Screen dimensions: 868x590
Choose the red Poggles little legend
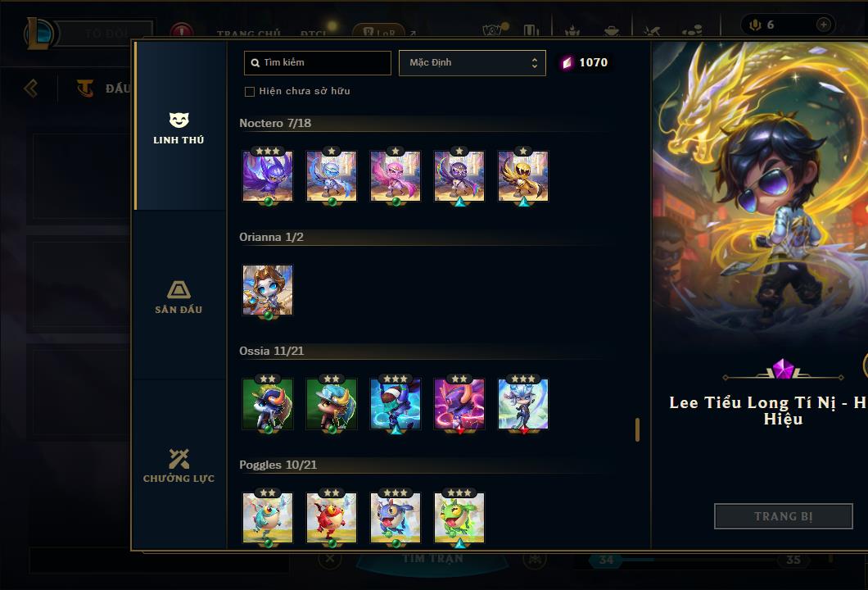point(332,517)
